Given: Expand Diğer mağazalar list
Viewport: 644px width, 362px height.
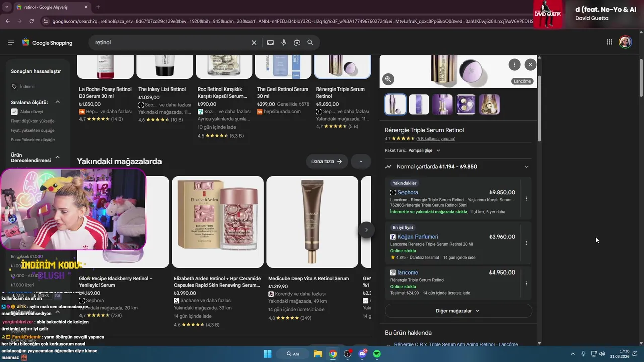Looking at the screenshot, I should click(458, 311).
